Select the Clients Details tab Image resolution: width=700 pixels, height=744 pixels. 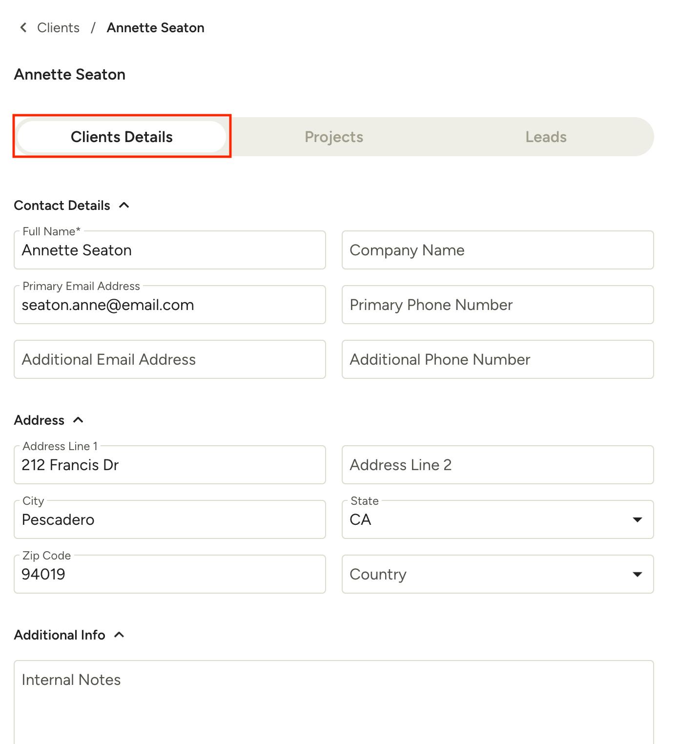point(122,137)
